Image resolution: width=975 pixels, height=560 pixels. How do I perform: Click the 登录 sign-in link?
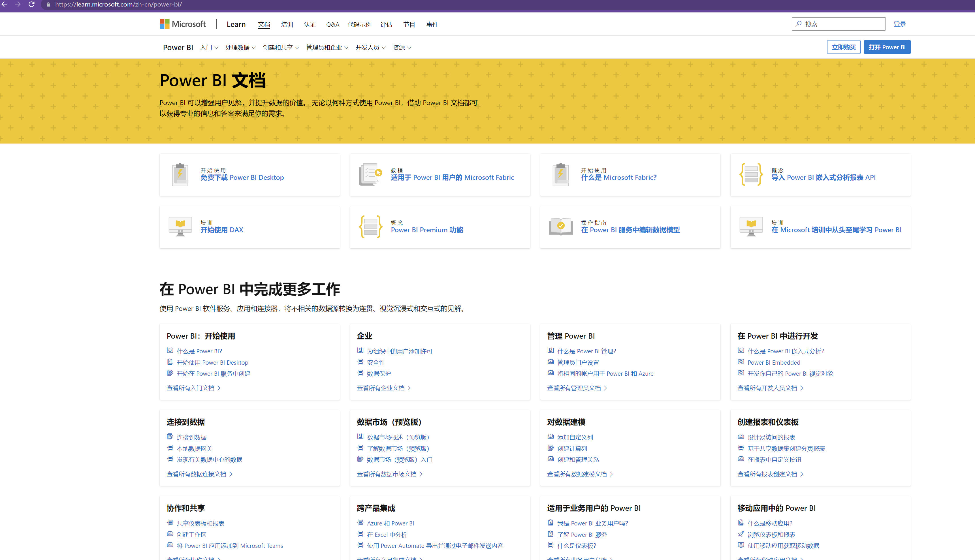pyautogui.click(x=899, y=24)
